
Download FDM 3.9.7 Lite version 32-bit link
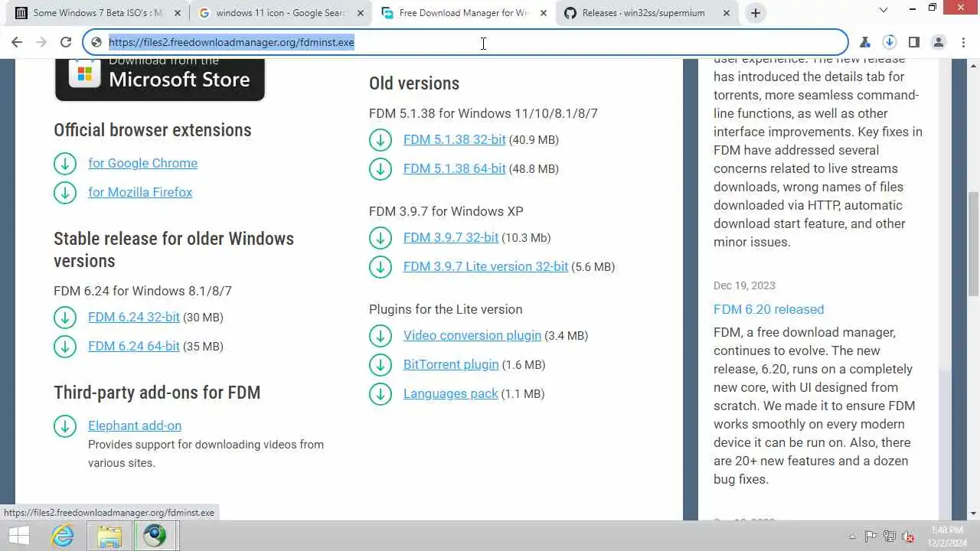(485, 266)
